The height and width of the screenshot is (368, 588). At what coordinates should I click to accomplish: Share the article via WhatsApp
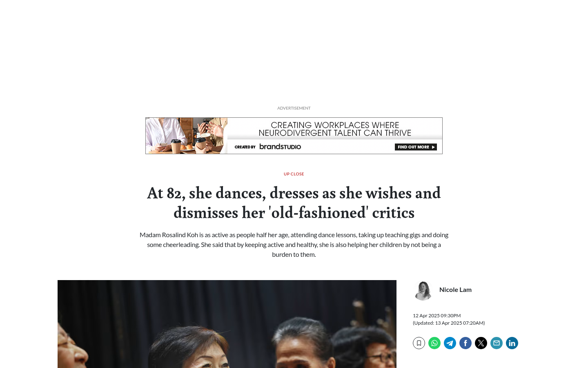pyautogui.click(x=434, y=343)
